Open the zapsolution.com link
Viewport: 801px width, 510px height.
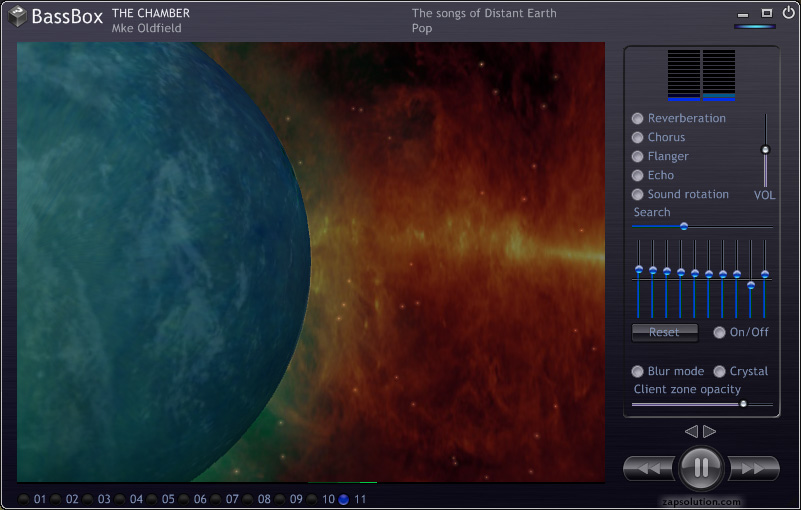[x=701, y=502]
